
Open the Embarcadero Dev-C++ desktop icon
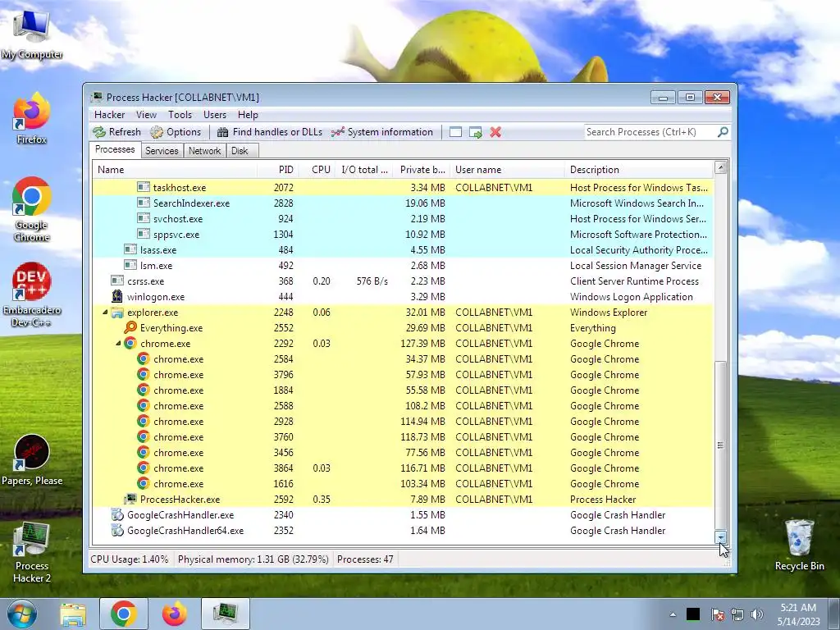click(x=32, y=294)
